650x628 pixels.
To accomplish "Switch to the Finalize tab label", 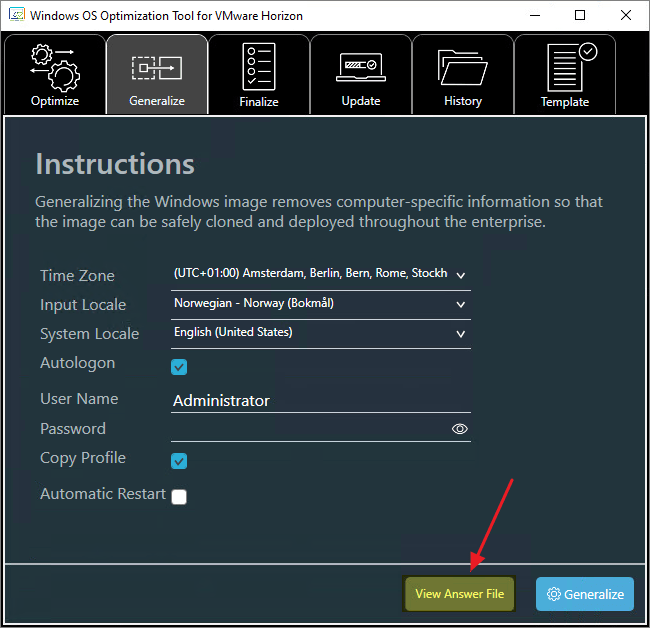I will click(x=259, y=101).
